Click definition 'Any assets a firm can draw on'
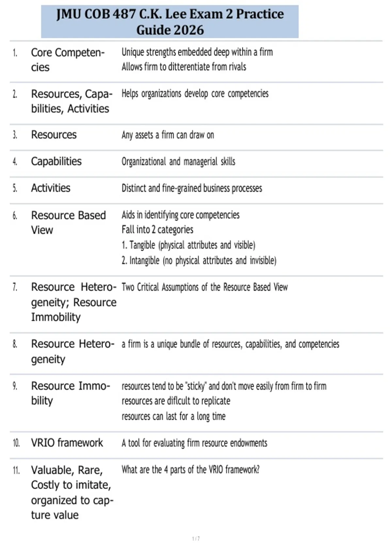 click(168, 135)
